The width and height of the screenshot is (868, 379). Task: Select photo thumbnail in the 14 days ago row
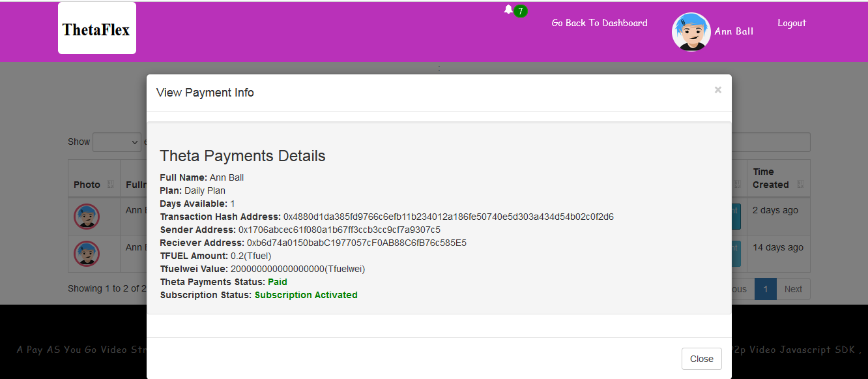tap(87, 254)
